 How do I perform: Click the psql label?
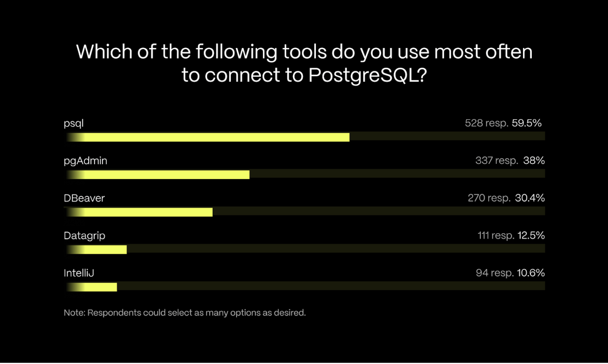click(x=74, y=123)
